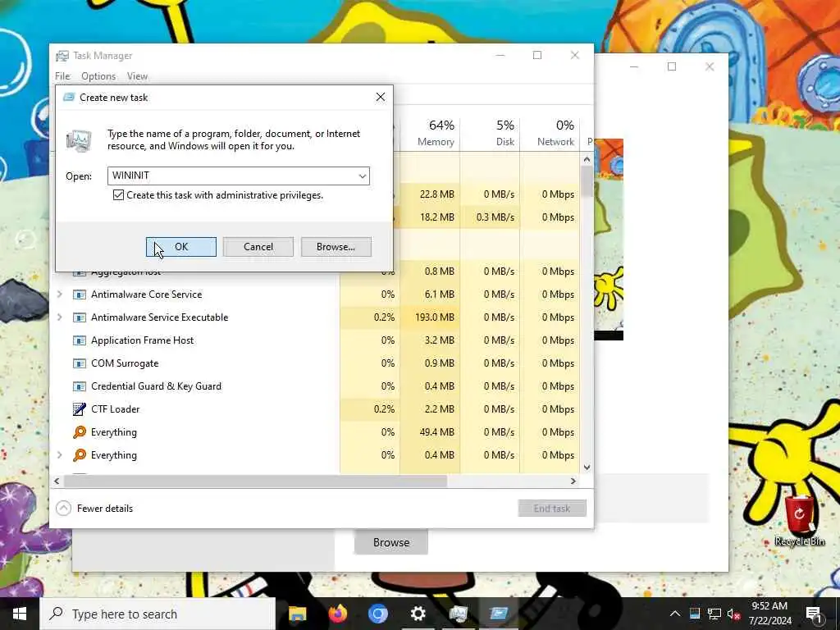This screenshot has height=630, width=840.
Task: Expand Antimalware Service Executable process
Action: click(x=59, y=317)
